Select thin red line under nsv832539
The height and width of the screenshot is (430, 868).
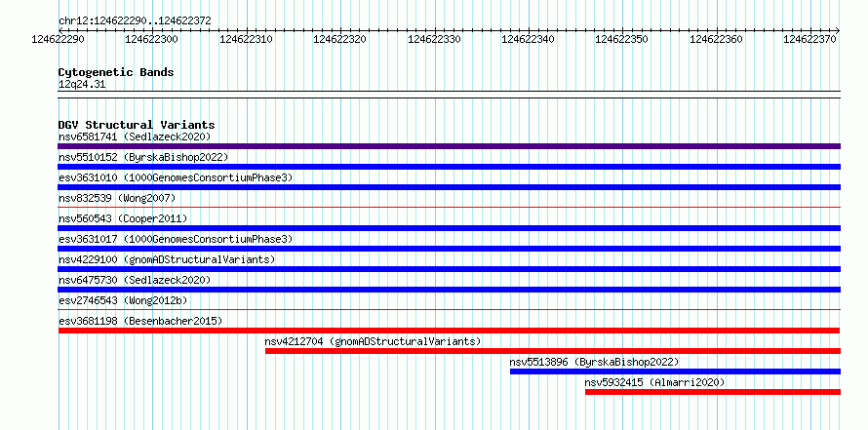click(450, 207)
